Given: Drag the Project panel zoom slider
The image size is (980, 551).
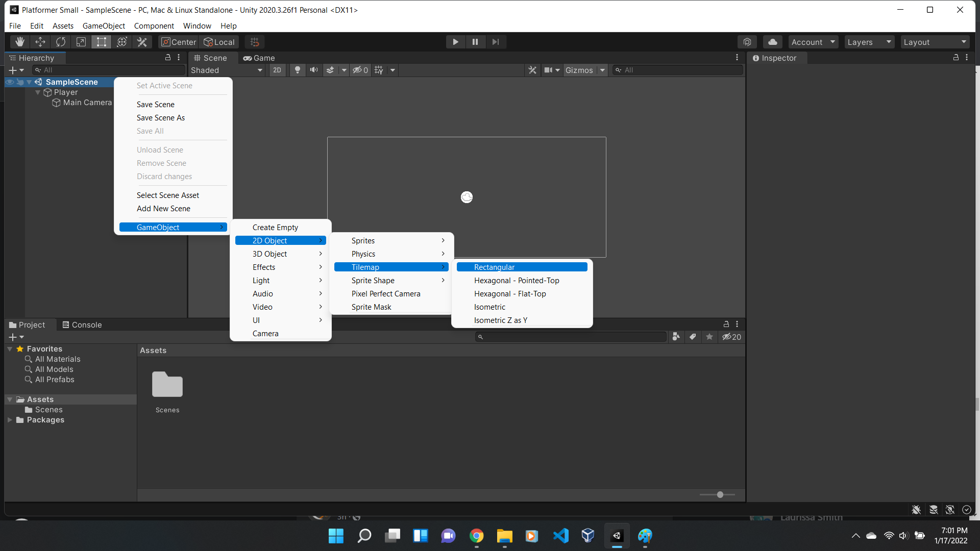Looking at the screenshot, I should [720, 494].
